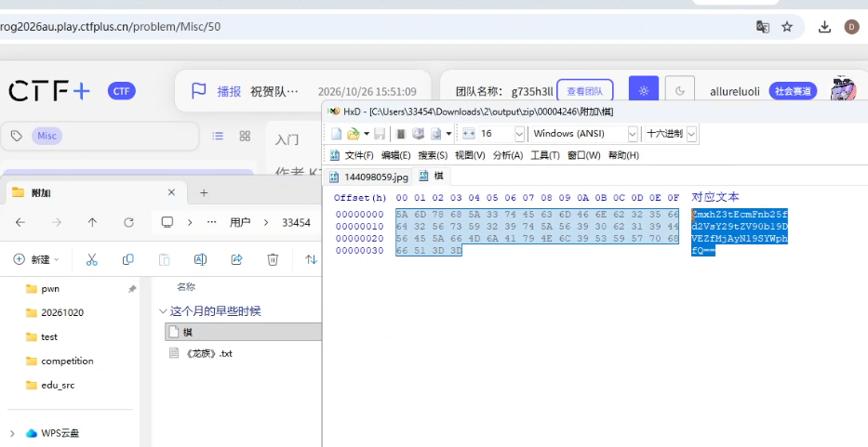The height and width of the screenshot is (447, 868).
Task: Click the Explorer cut scissors icon
Action: tap(92, 259)
